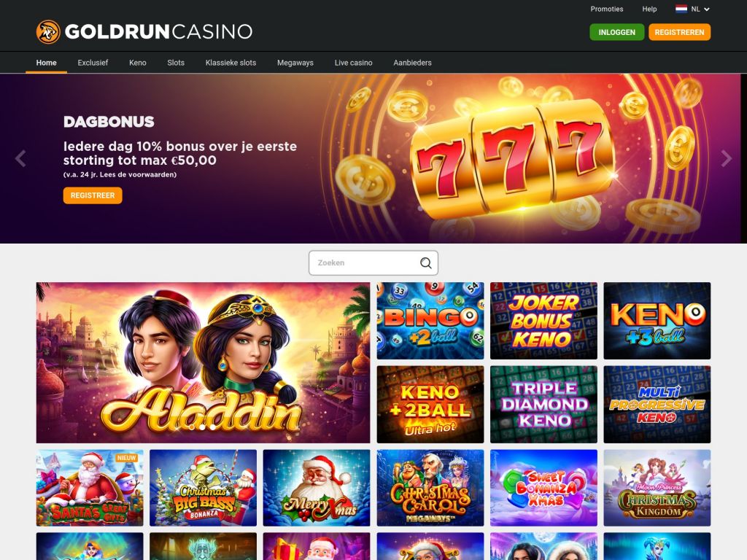The height and width of the screenshot is (560, 747).
Task: Open Santa's Great Gifts new game
Action: [x=90, y=488]
